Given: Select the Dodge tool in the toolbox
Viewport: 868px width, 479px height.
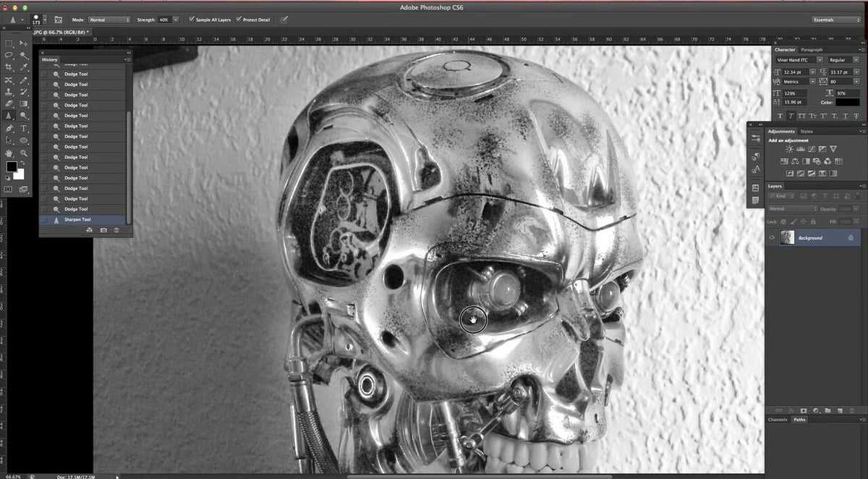Looking at the screenshot, I should click(24, 115).
